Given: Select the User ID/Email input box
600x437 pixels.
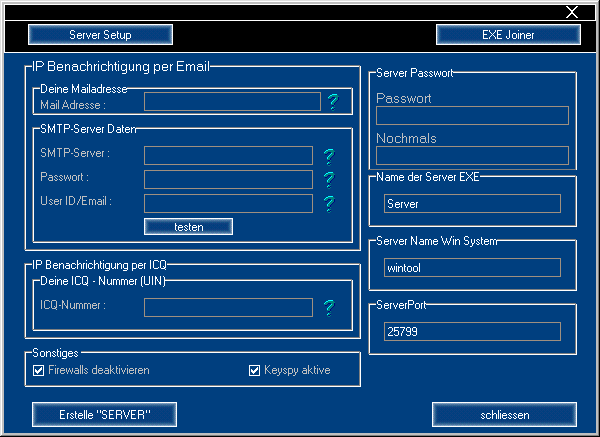Looking at the screenshot, I should pyautogui.click(x=228, y=203).
